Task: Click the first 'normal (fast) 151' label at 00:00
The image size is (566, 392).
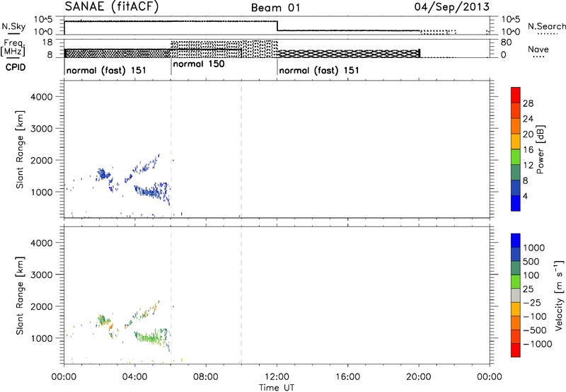Action: 106,70
